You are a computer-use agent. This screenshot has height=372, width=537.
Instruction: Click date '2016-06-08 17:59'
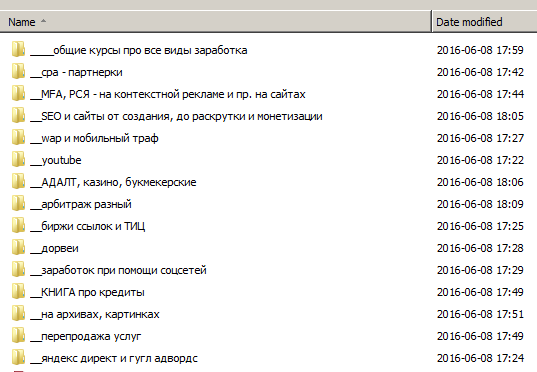(x=480, y=50)
